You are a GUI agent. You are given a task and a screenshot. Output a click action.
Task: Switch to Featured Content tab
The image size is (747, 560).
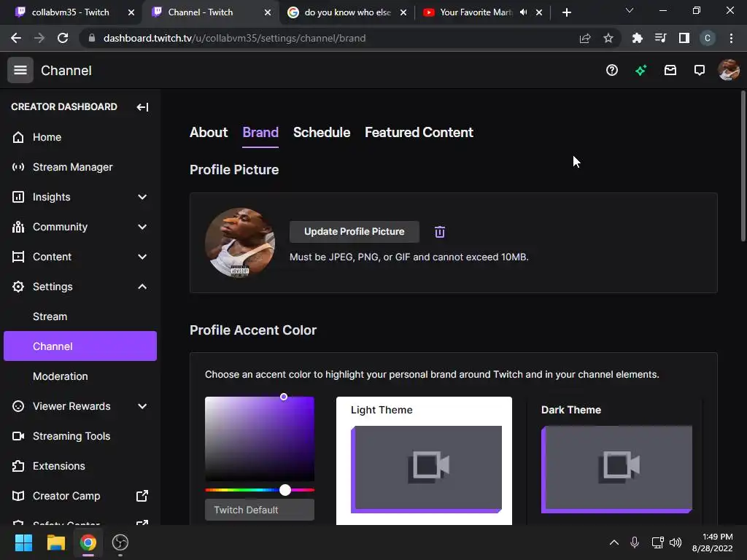[x=419, y=133]
